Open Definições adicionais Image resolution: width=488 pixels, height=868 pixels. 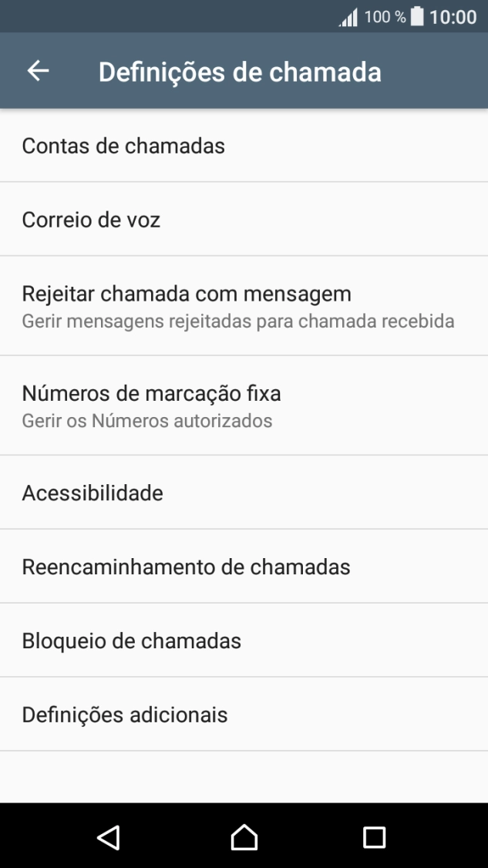tap(125, 714)
